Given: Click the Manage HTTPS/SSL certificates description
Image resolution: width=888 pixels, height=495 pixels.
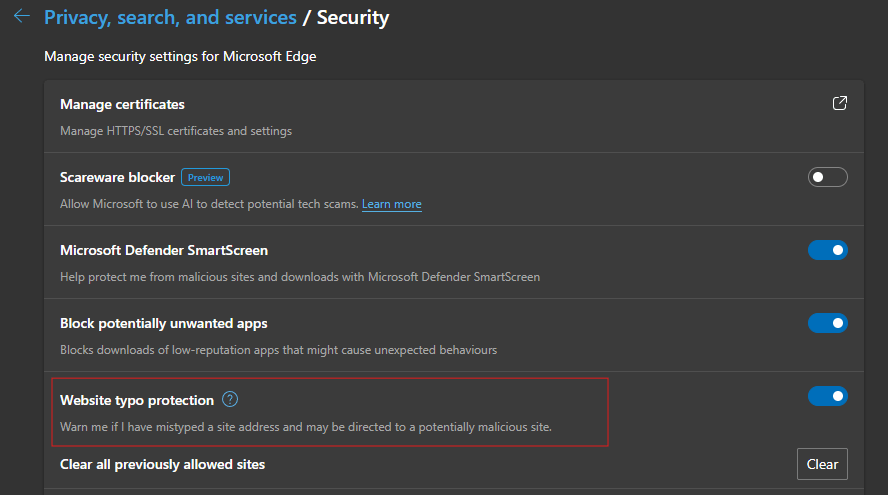Looking at the screenshot, I should [x=175, y=131].
